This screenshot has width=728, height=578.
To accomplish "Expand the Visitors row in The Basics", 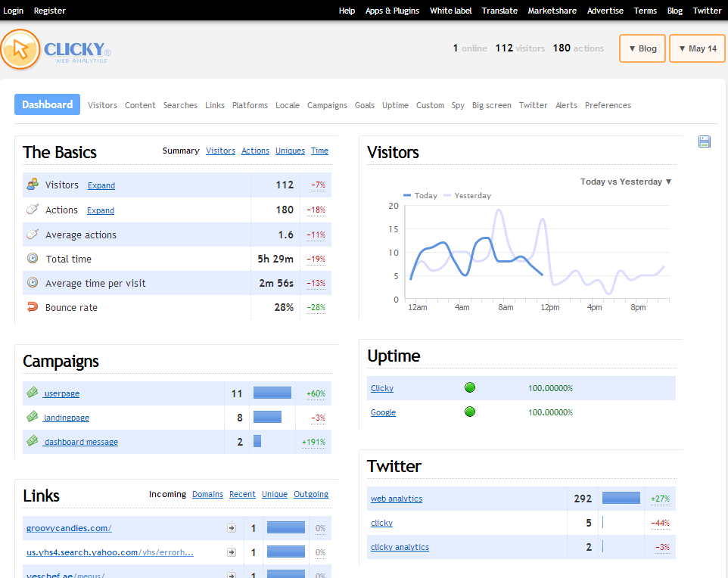I will click(x=101, y=185).
